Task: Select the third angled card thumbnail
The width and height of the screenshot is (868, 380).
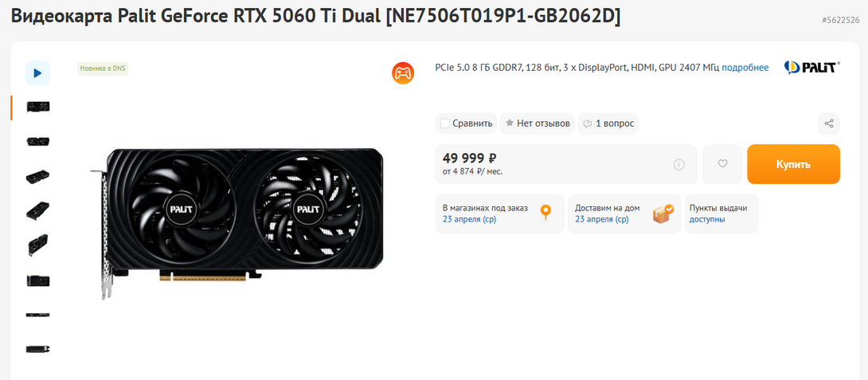Action: pos(38,177)
